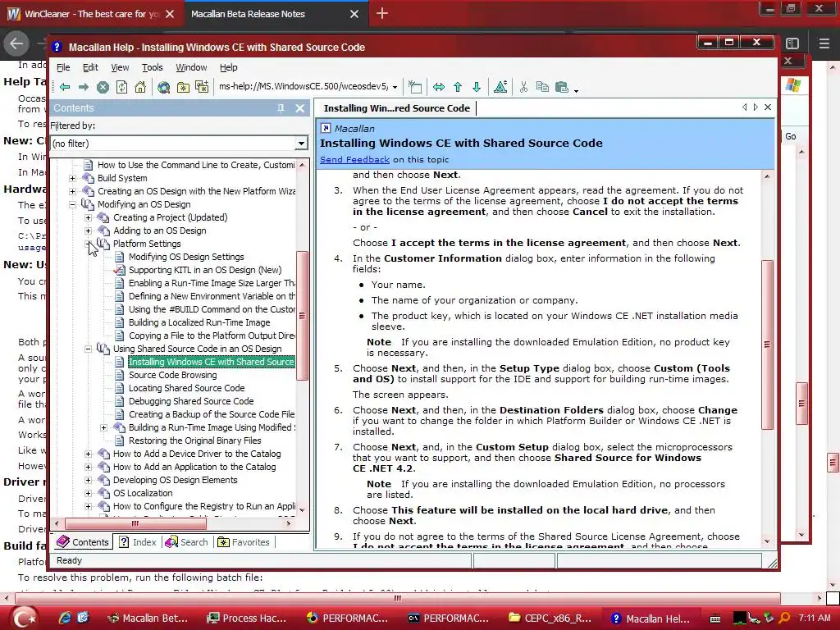Click the right tab-scroll arrow in topic pane
The height and width of the screenshot is (630, 840).
(756, 107)
